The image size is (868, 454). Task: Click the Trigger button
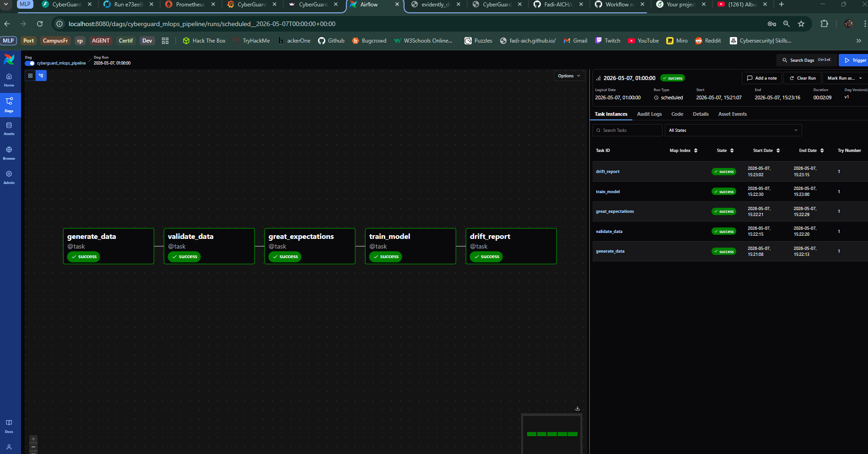(854, 60)
